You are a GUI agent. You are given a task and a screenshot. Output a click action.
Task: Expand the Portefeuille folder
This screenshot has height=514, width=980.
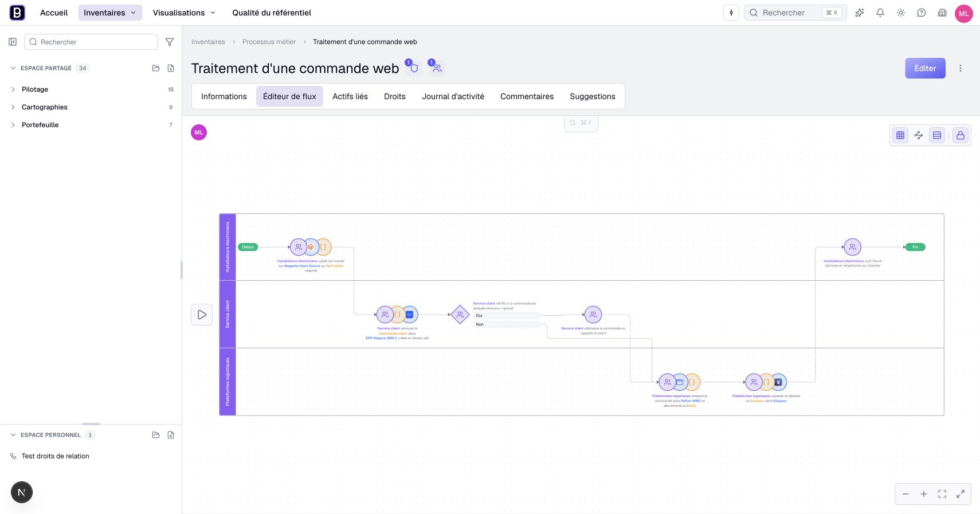point(13,125)
